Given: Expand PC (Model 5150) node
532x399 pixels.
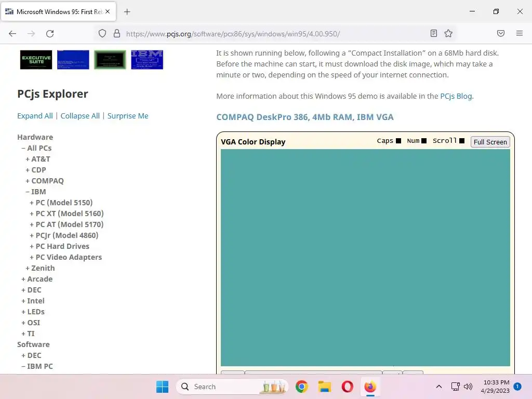Looking at the screenshot, I should click(61, 203).
